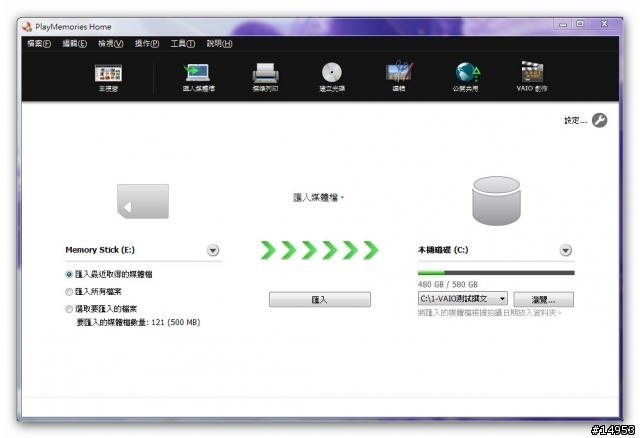Click the hard disk destination icon
This screenshot has width=640, height=438.
tap(496, 200)
